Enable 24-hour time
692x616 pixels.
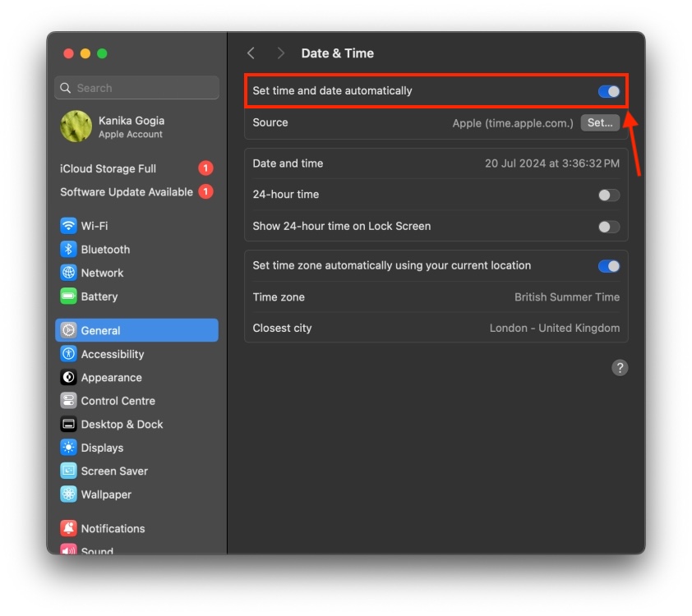pos(608,195)
